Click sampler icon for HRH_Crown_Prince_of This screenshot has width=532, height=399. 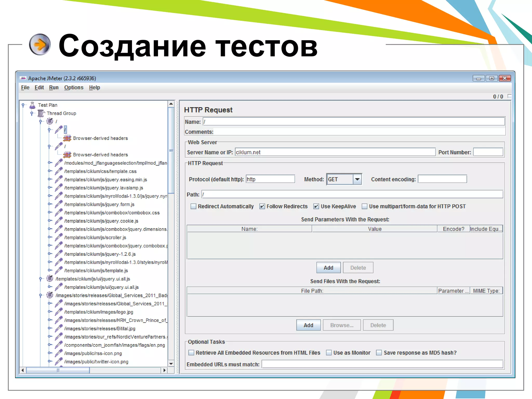coord(59,320)
